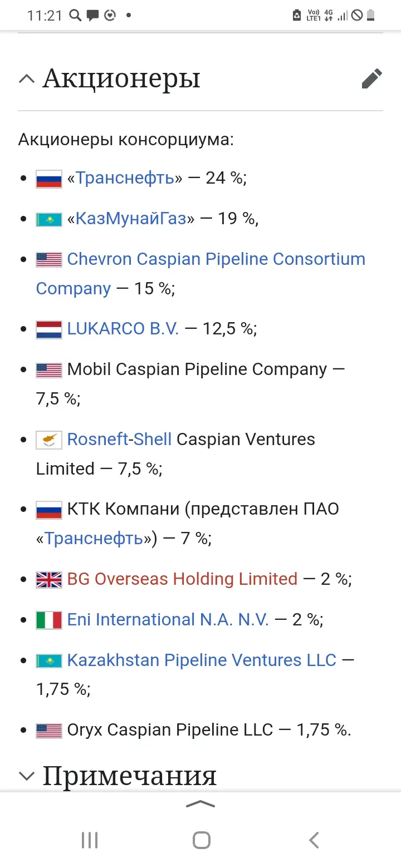401x868 pixels.
Task: Open the red BG Overseas Holding Limited link
Action: click(182, 579)
